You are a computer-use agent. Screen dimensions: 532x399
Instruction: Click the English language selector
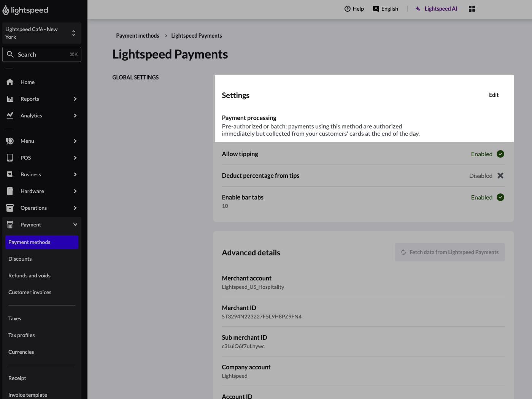pyautogui.click(x=386, y=9)
